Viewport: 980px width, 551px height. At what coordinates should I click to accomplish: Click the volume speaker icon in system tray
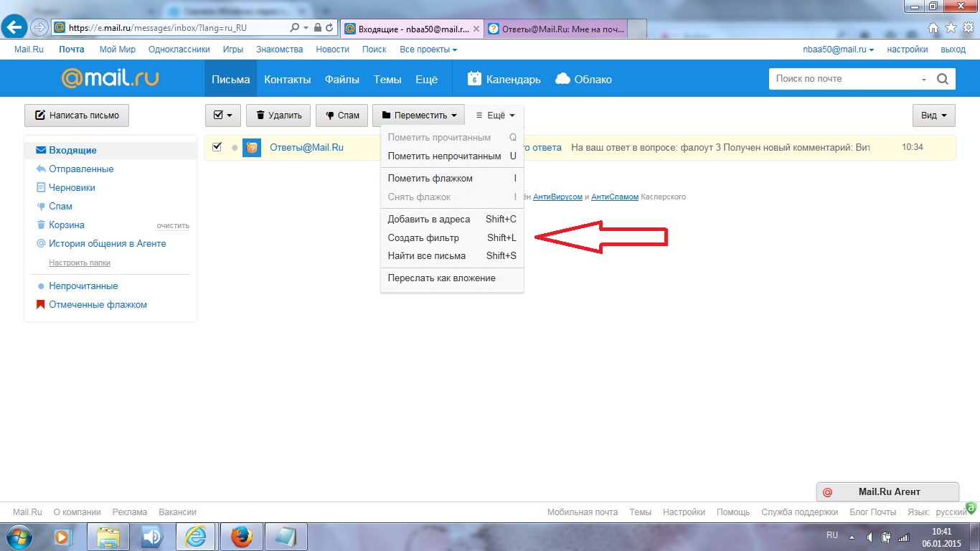tap(870, 537)
